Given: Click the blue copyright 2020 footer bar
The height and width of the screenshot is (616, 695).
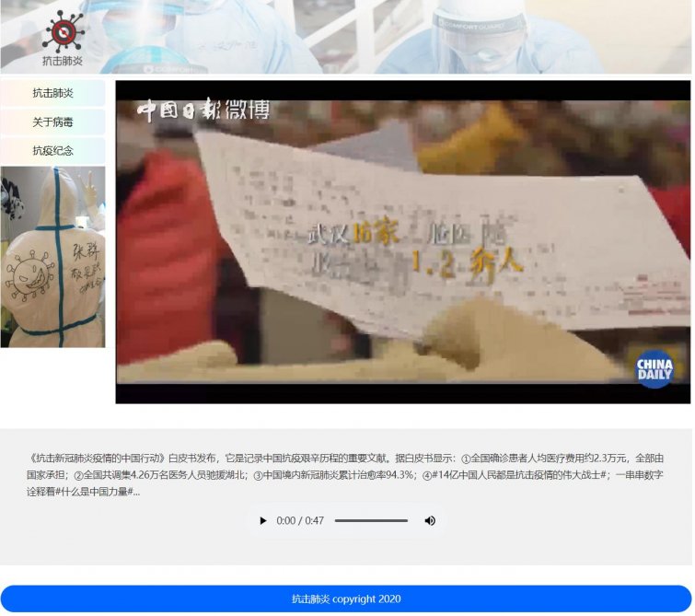Looking at the screenshot, I should [x=346, y=599].
